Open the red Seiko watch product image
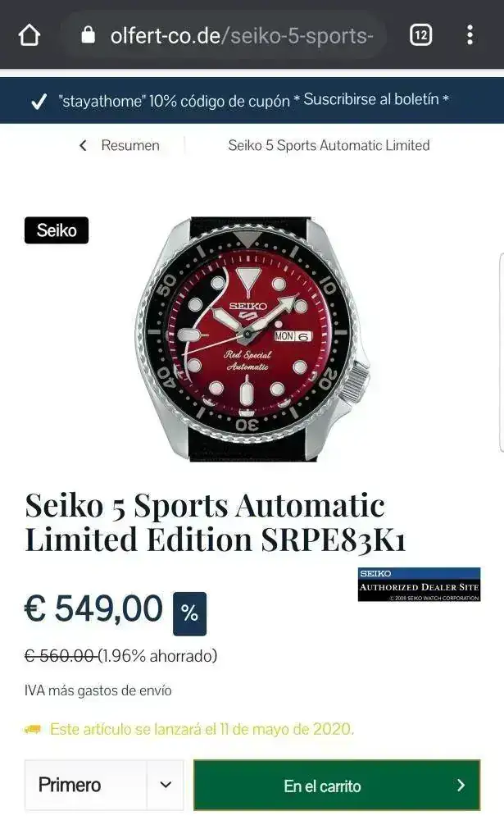Viewport: 504px width, 820px height. [252, 339]
